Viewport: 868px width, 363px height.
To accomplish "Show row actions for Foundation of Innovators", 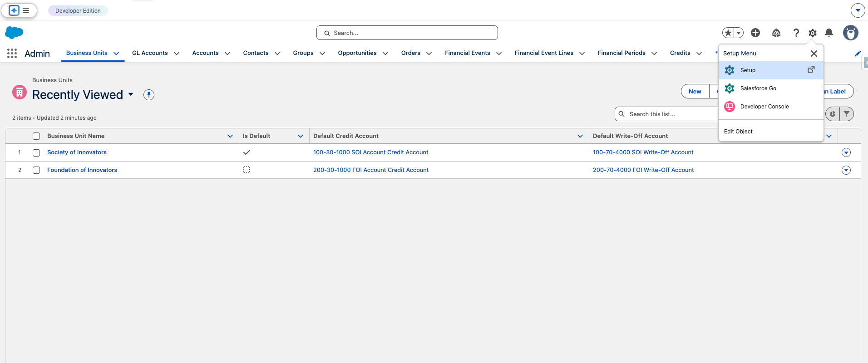I will [x=846, y=170].
